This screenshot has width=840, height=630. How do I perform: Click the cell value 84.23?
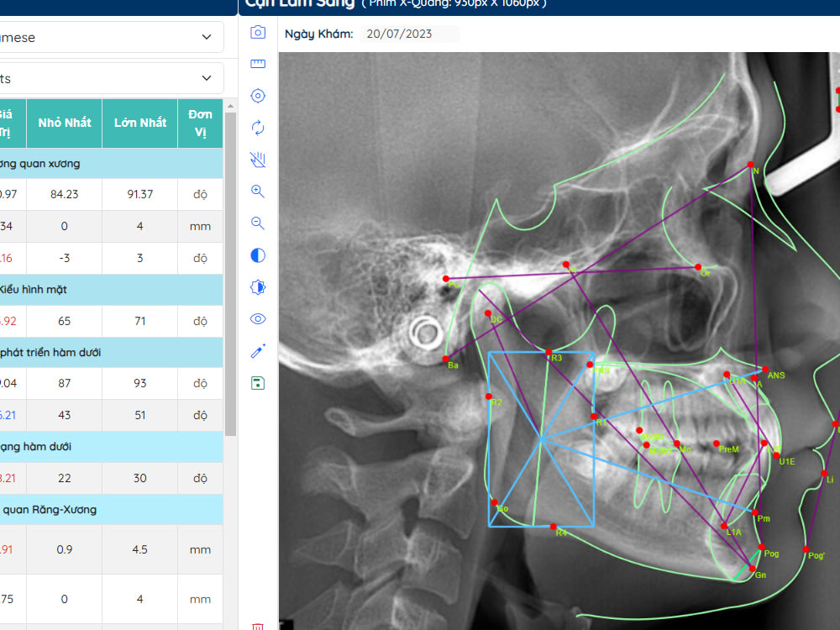tap(65, 195)
